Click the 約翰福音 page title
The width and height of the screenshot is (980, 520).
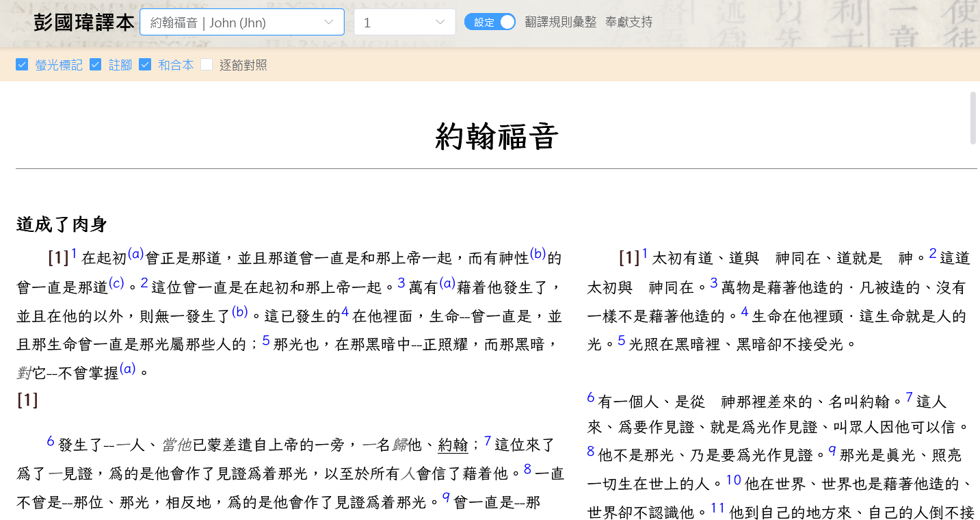click(496, 135)
